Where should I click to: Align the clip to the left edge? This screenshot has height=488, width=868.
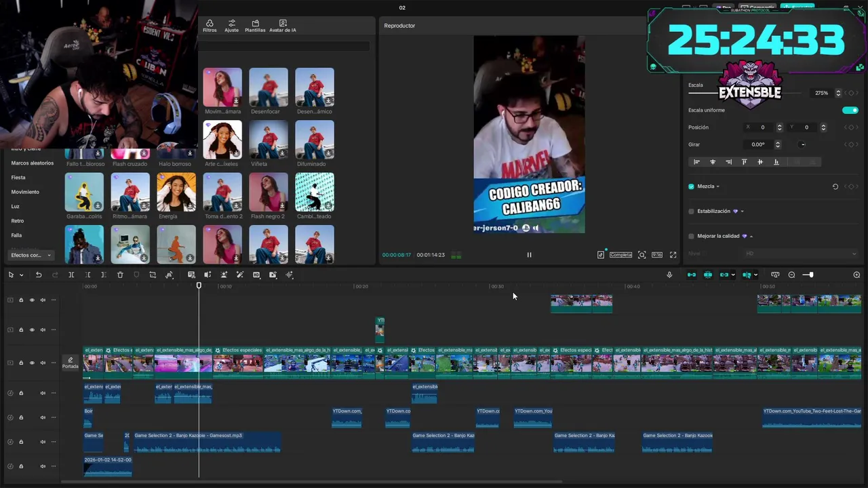[696, 162]
